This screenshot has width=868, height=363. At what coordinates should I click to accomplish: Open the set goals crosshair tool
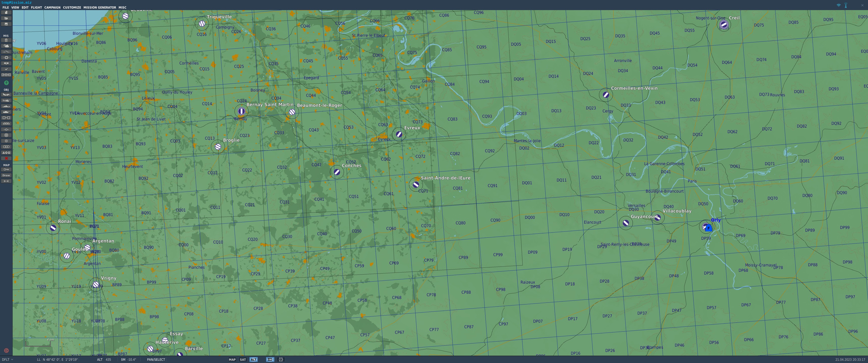click(6, 57)
